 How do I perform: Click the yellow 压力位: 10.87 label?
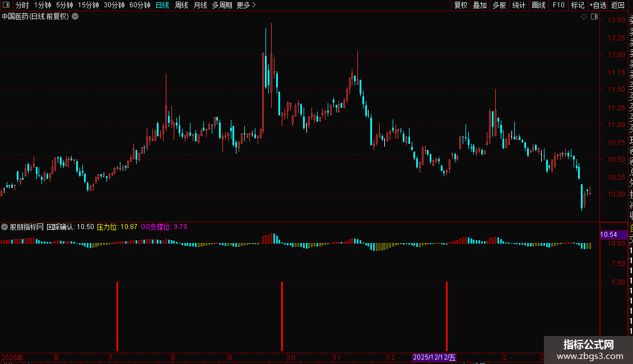[117, 227]
